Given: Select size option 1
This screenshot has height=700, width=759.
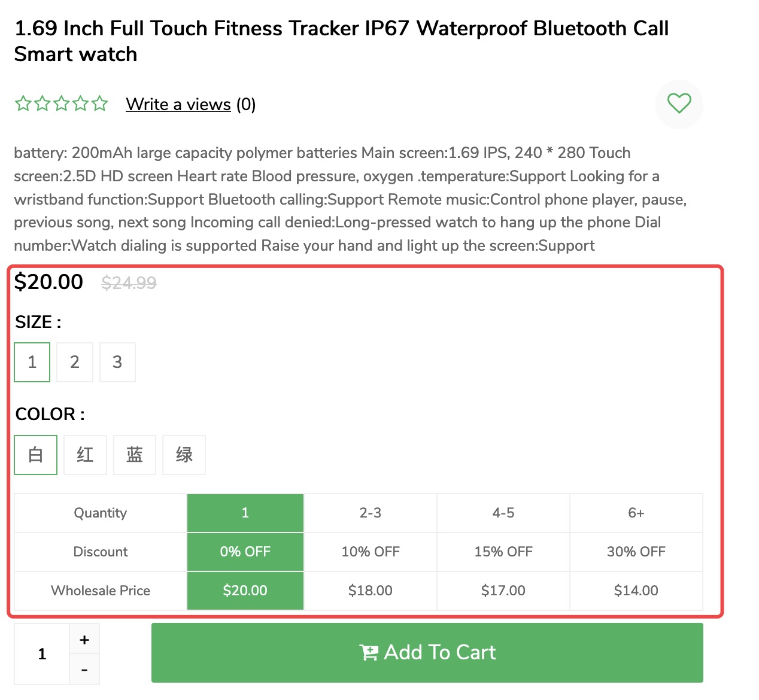Looking at the screenshot, I should point(32,362).
